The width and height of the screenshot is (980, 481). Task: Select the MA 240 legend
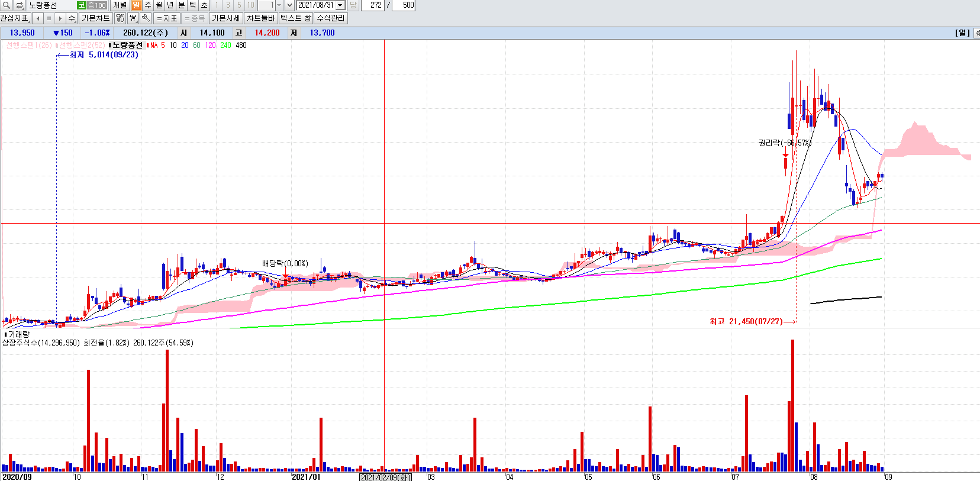(x=225, y=45)
